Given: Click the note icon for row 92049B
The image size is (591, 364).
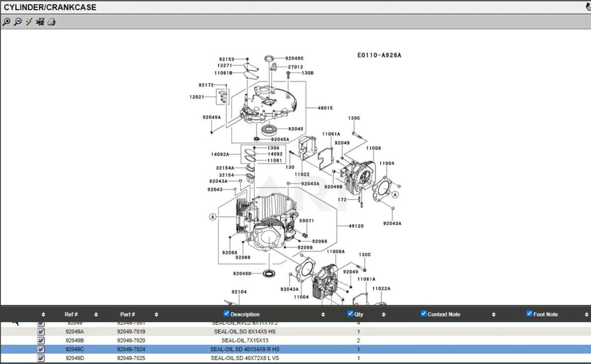Looking at the screenshot, I should 41,340.
